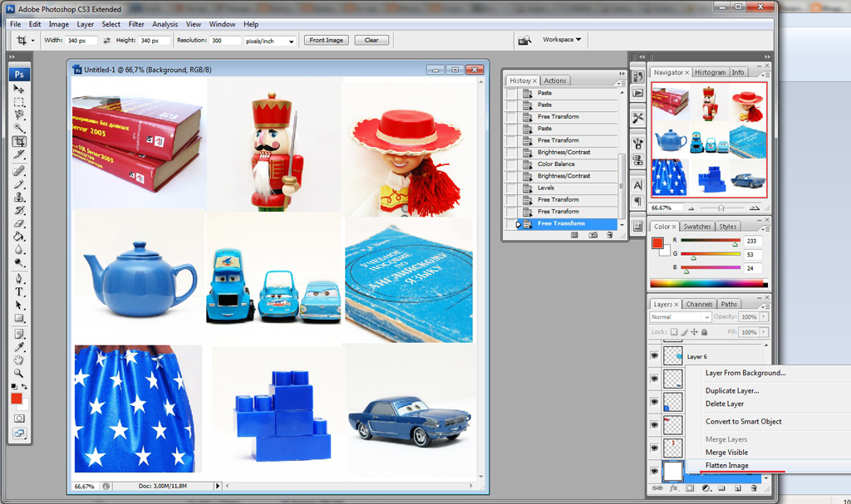Select the Notes tool
This screenshot has height=504, width=851.
pos(19,334)
